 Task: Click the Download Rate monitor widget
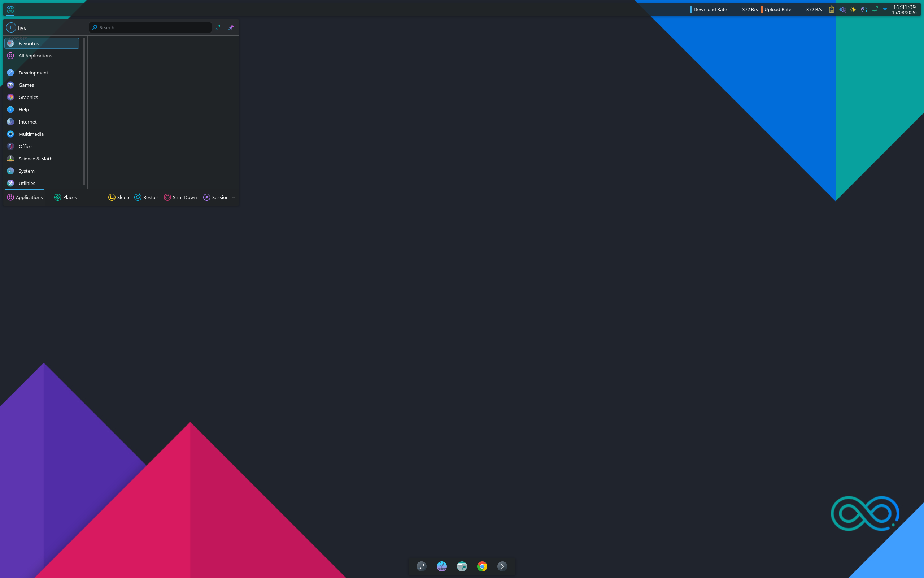pyautogui.click(x=724, y=9)
